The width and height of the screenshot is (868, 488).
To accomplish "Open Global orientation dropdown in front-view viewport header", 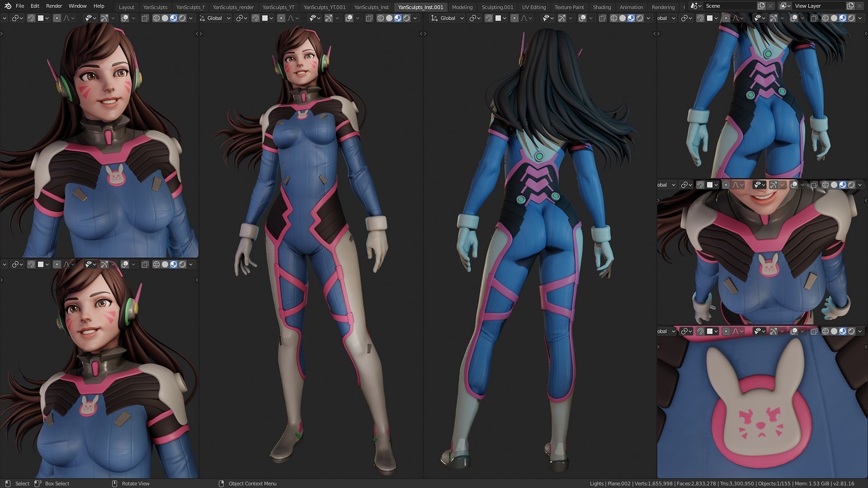I will click(x=214, y=18).
